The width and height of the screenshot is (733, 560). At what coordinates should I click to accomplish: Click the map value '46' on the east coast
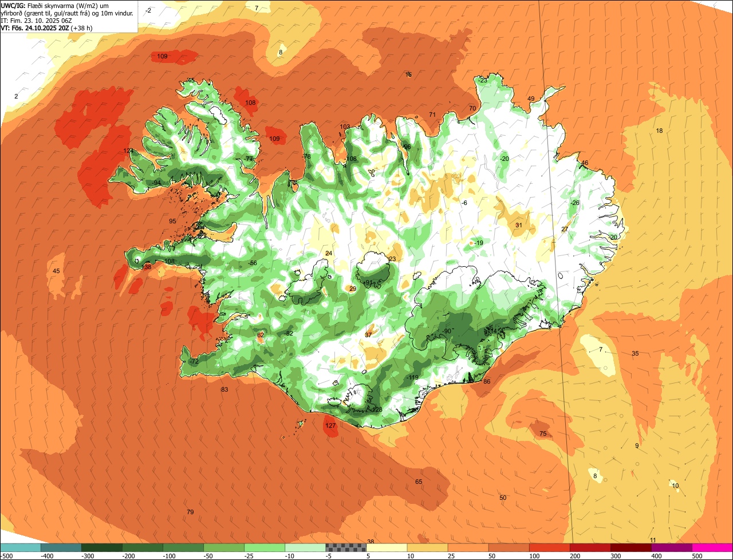click(x=585, y=163)
